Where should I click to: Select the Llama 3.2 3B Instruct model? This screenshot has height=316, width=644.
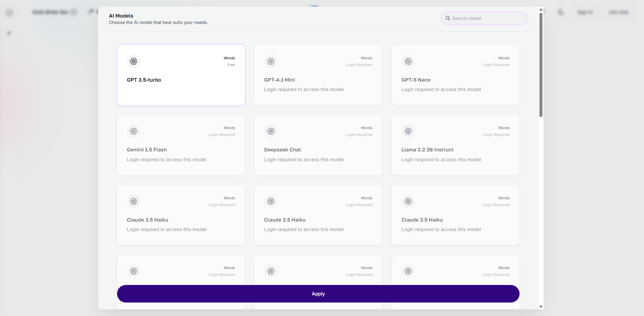[455, 145]
